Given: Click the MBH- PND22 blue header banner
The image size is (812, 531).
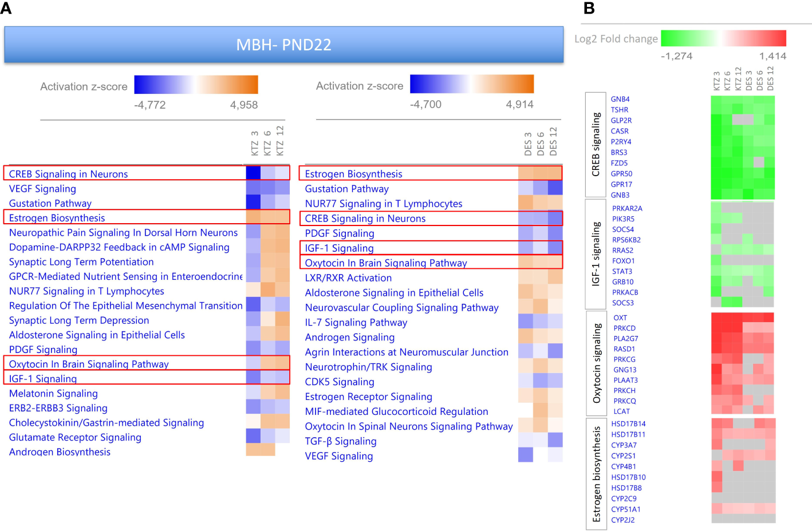Looking at the screenshot, I should click(283, 45).
